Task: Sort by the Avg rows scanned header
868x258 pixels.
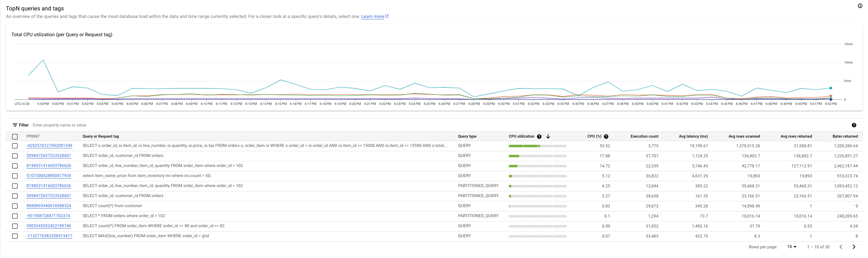Action: (x=744, y=137)
